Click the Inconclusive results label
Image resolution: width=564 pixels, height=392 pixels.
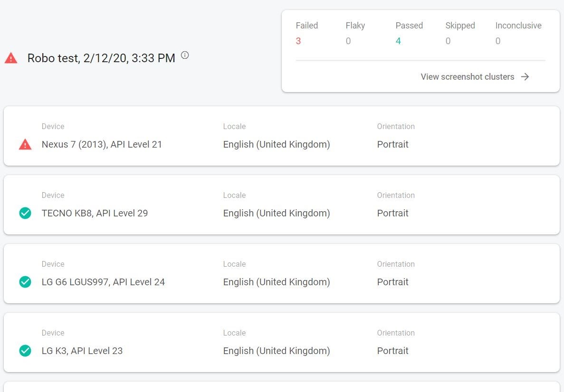point(518,26)
